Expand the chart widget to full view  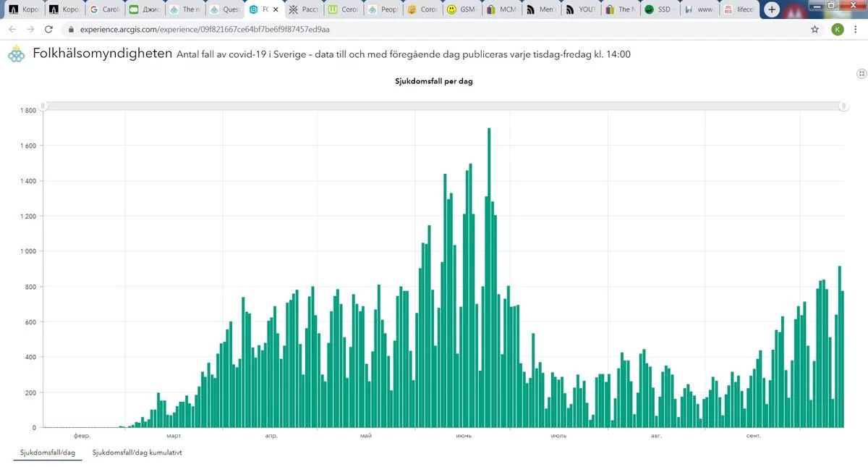click(x=861, y=74)
